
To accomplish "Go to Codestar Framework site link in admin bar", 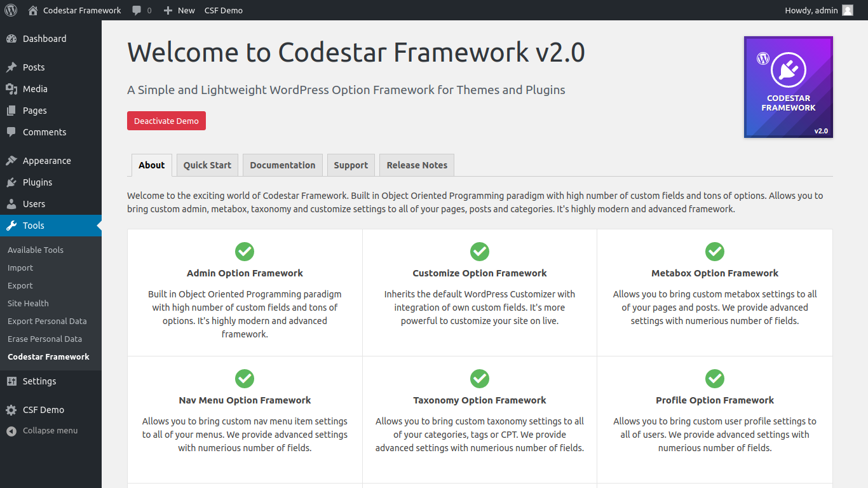I will point(82,10).
